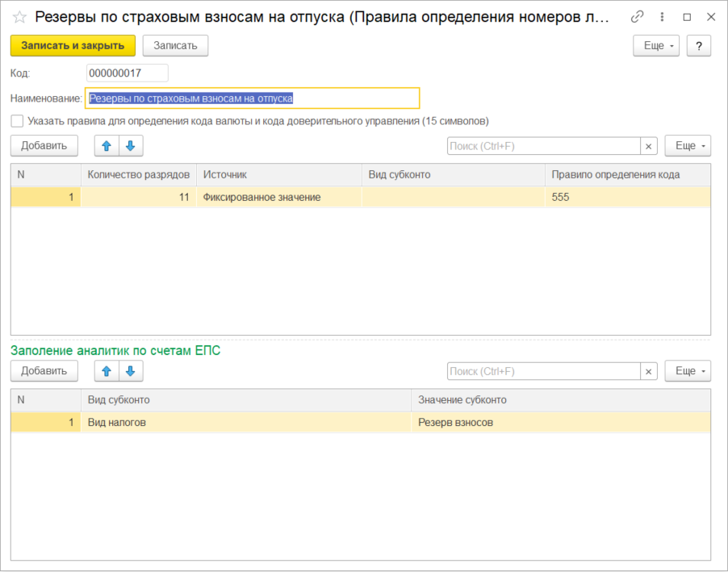Image resolution: width=728 pixels, height=572 pixels.
Task: Move row up in ЕПС analytics table
Action: point(107,371)
